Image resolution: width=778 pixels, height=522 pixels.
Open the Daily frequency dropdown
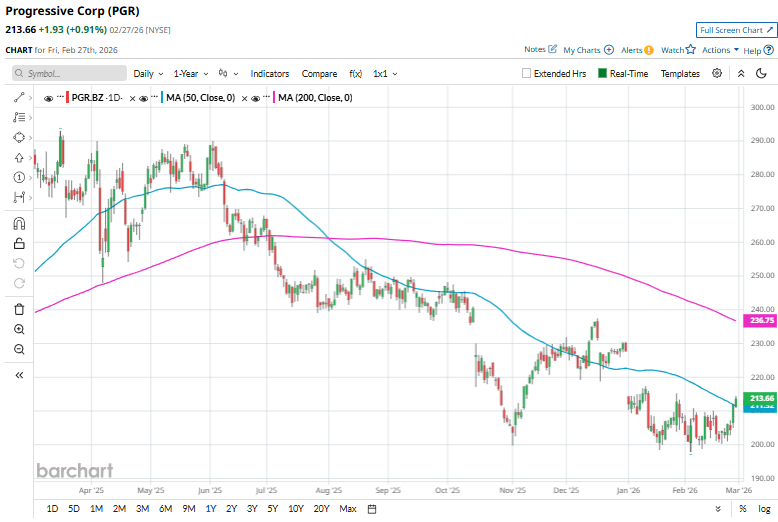(149, 73)
